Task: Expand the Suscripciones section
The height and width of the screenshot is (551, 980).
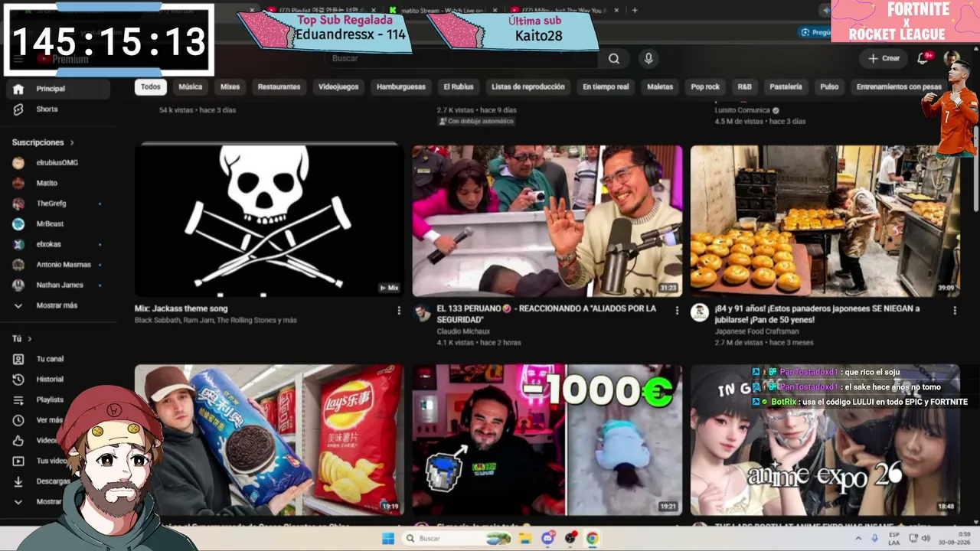Action: point(44,142)
